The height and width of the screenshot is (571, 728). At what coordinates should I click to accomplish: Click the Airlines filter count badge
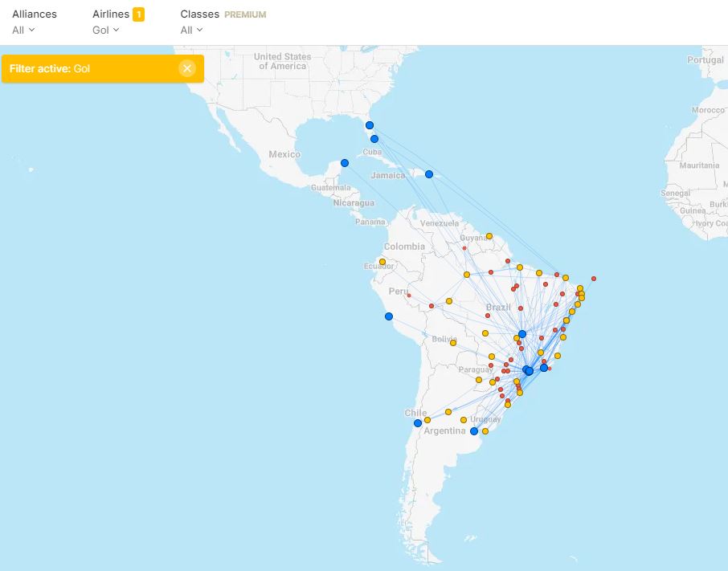[138, 14]
